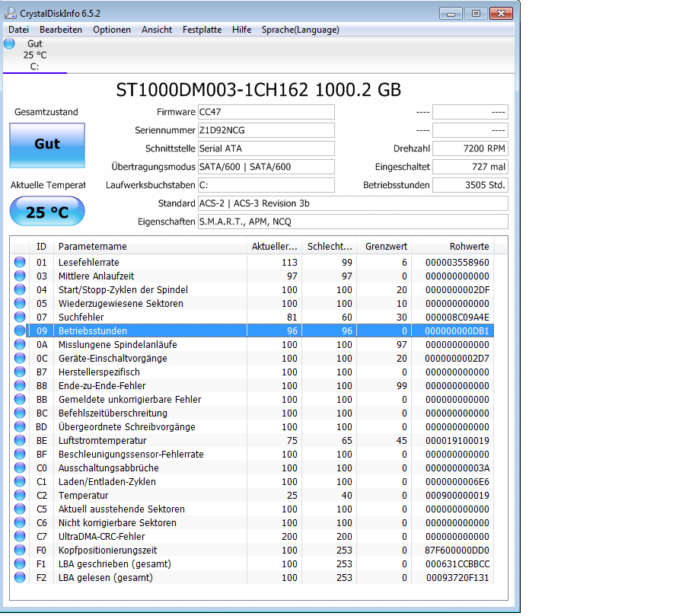Select the C: drive tab showing Gut 25 °C
This screenshot has width=695, height=616.
pyautogui.click(x=35, y=55)
